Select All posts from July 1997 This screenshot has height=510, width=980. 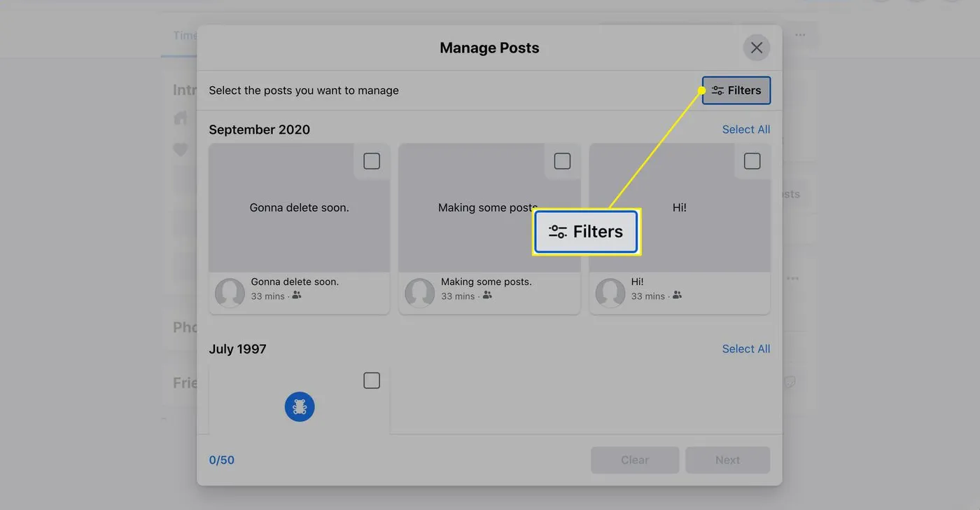[x=745, y=348]
